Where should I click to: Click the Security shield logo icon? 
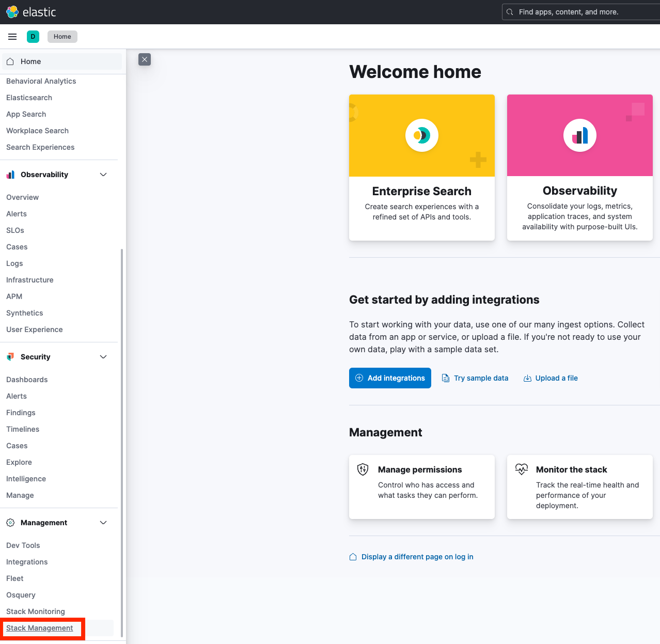(10, 357)
